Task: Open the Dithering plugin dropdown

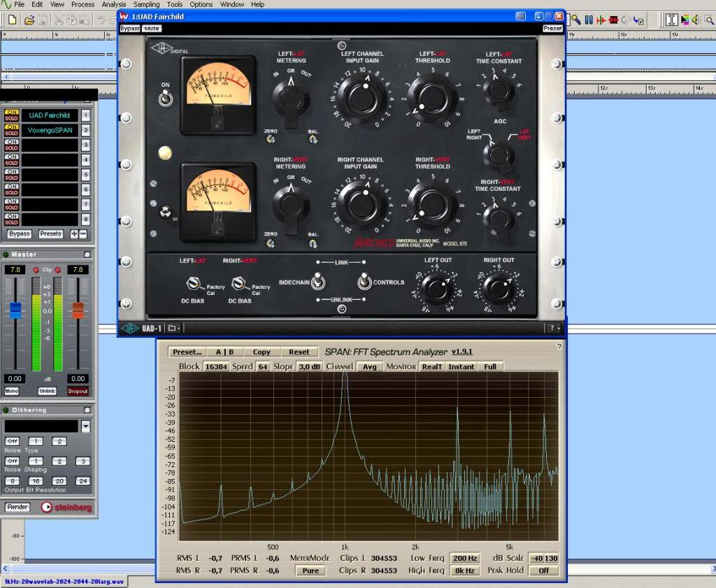Action: (x=86, y=426)
